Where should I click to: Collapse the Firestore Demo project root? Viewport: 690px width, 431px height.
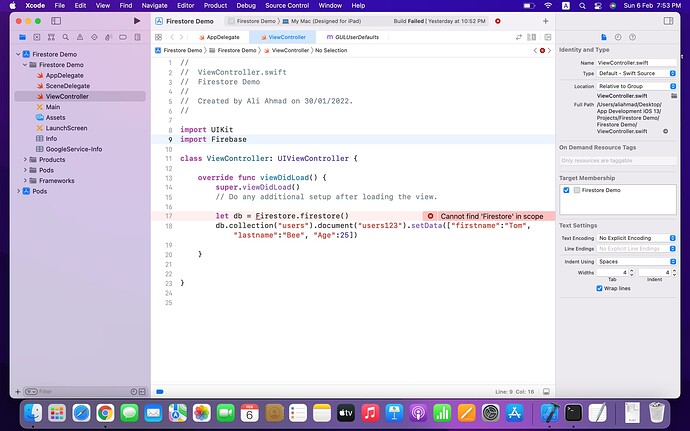(x=18, y=54)
